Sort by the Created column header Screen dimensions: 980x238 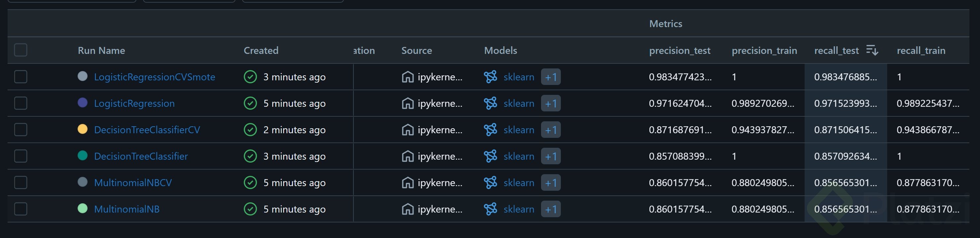click(261, 50)
